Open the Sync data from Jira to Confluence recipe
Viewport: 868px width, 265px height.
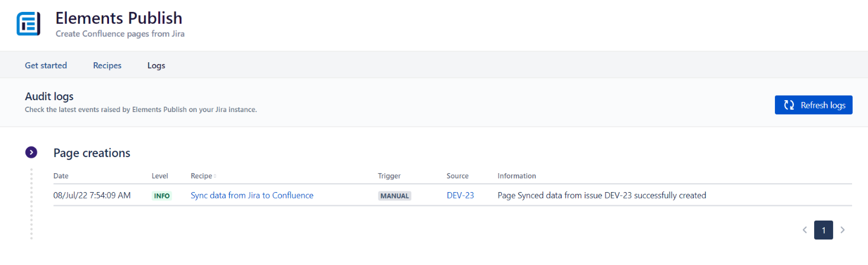pyautogui.click(x=252, y=195)
